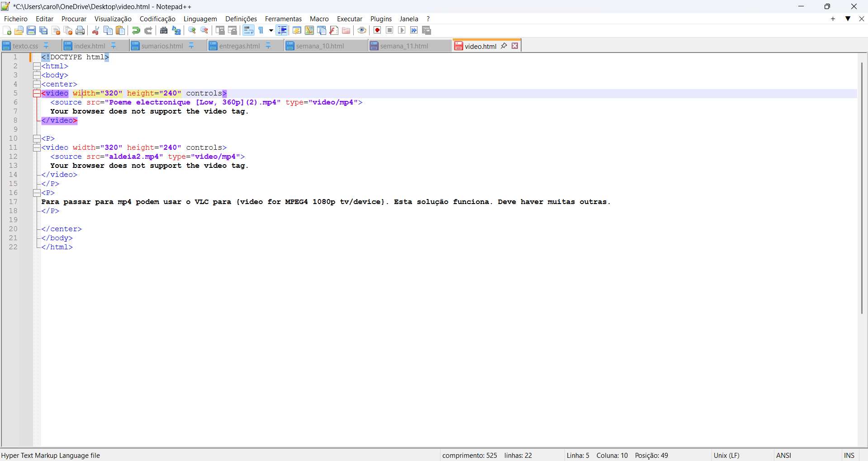Image resolution: width=868 pixels, height=461 pixels.
Task: Collapse the video tag on line 5
Action: coord(37,94)
